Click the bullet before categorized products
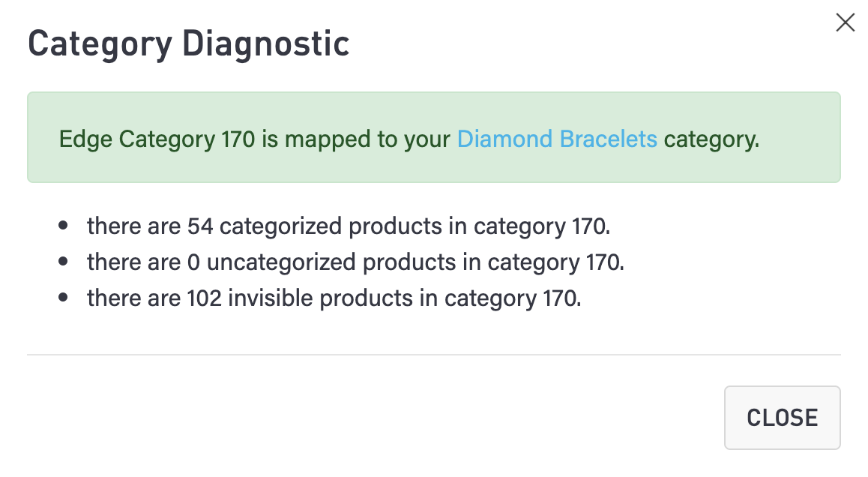The height and width of the screenshot is (477, 868). pyautogui.click(x=64, y=226)
